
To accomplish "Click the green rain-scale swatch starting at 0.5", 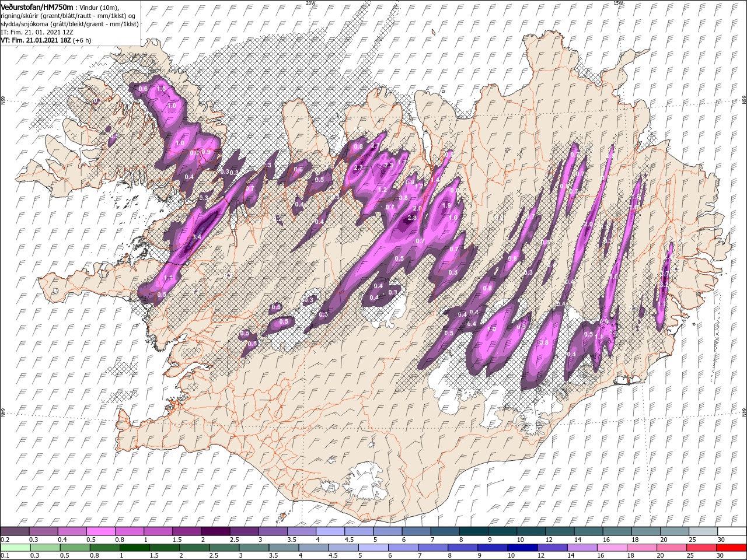I will click(x=75, y=548).
